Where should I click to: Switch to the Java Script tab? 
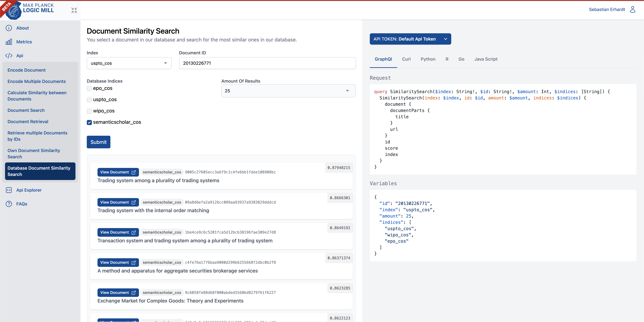click(x=486, y=59)
